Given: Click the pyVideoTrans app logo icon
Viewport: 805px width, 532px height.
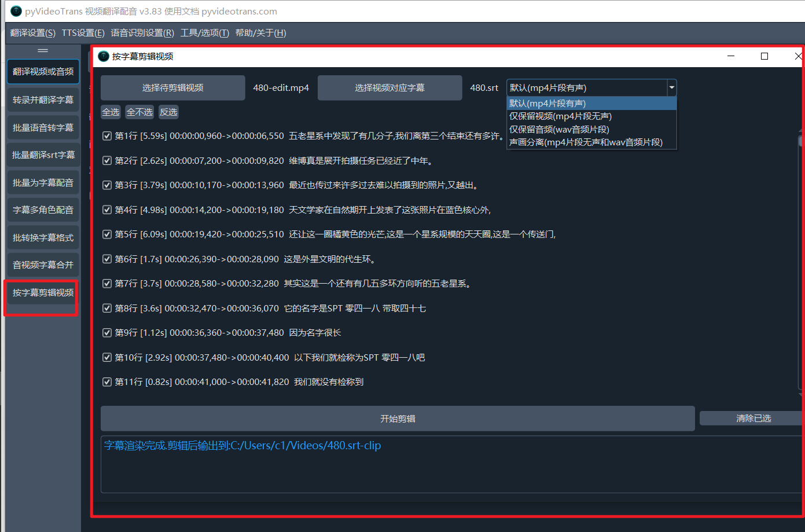Looking at the screenshot, I should pyautogui.click(x=16, y=11).
